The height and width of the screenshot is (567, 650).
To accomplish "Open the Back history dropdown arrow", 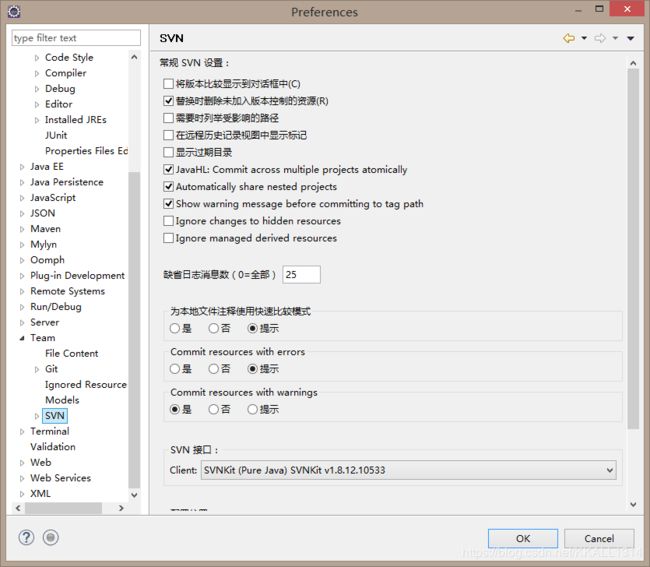I will [584, 38].
